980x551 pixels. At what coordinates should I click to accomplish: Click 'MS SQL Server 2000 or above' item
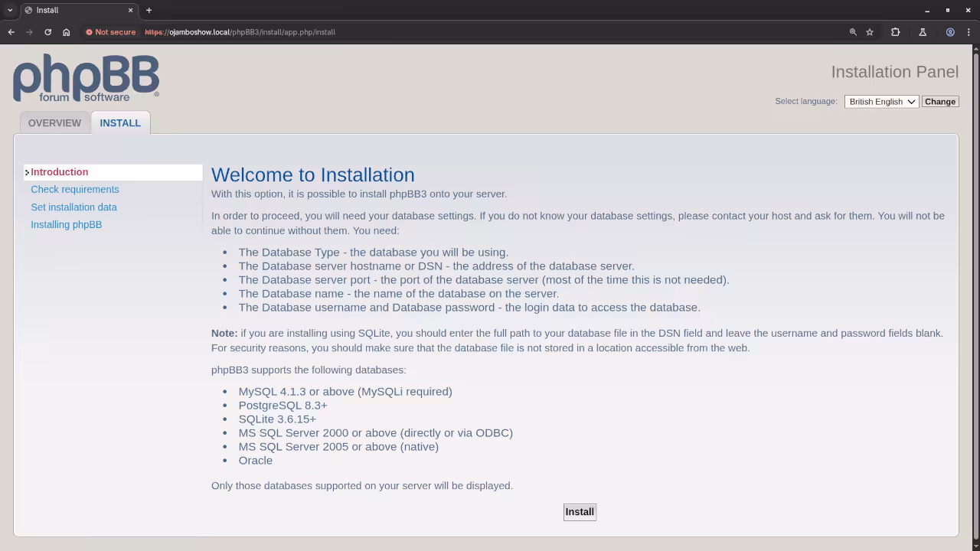click(x=375, y=433)
